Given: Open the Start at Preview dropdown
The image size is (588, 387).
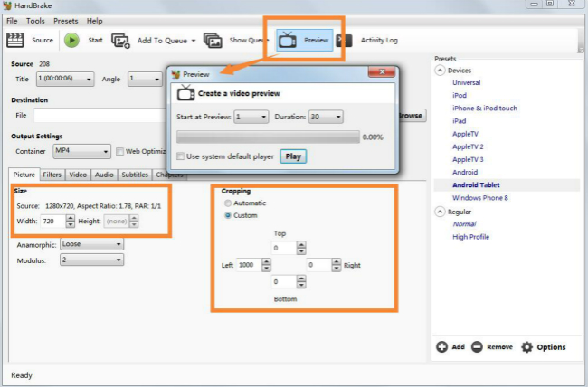Looking at the screenshot, I should point(251,117).
